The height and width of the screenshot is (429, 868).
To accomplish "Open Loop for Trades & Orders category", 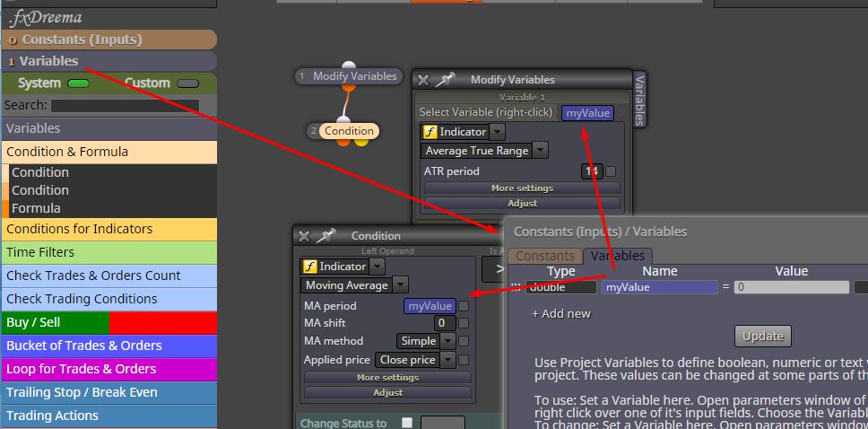I will [x=109, y=369].
